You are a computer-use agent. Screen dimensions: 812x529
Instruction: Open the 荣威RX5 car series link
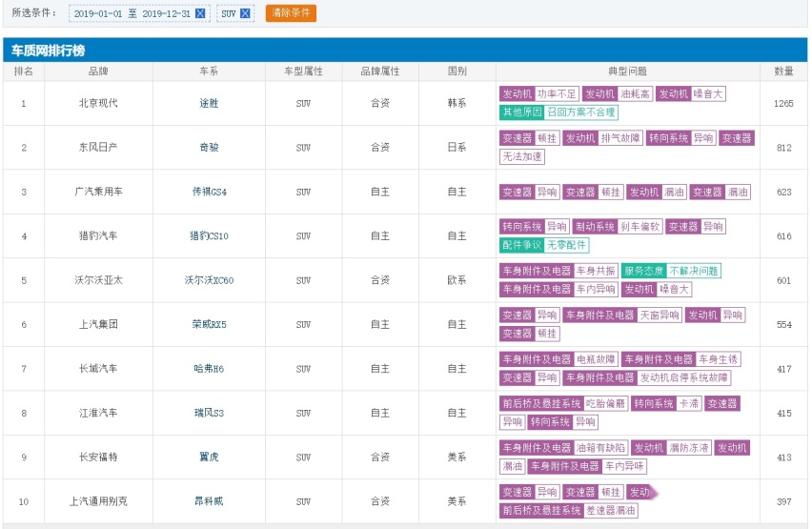pos(210,324)
